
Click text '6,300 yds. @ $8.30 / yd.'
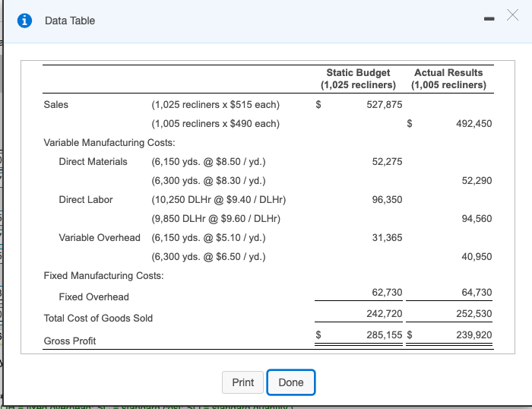click(208, 181)
